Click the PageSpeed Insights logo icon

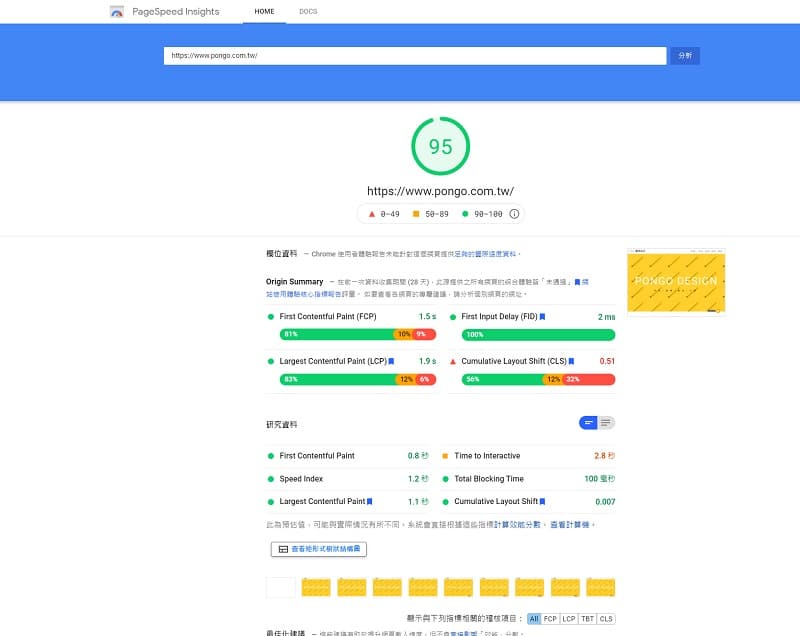117,12
